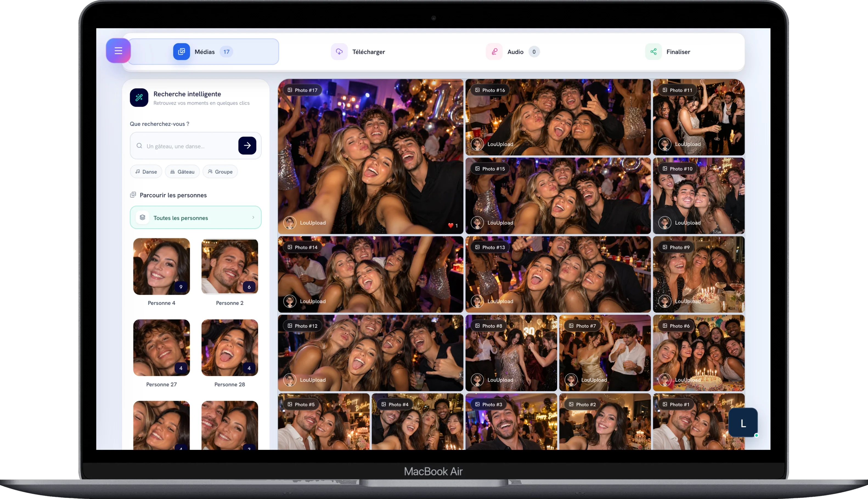868x499 pixels.
Task: Click the magnifier icon in the search field
Action: click(x=139, y=146)
